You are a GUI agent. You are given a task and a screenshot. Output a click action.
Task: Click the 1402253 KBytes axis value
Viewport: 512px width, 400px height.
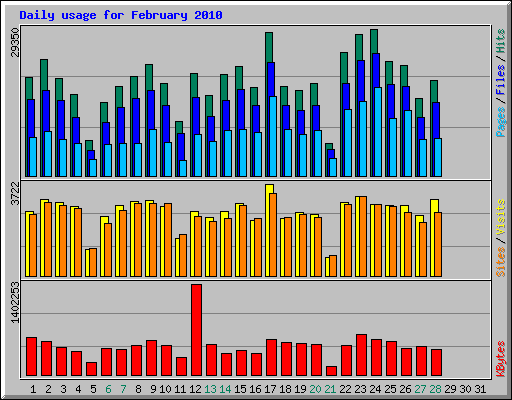coord(15,303)
